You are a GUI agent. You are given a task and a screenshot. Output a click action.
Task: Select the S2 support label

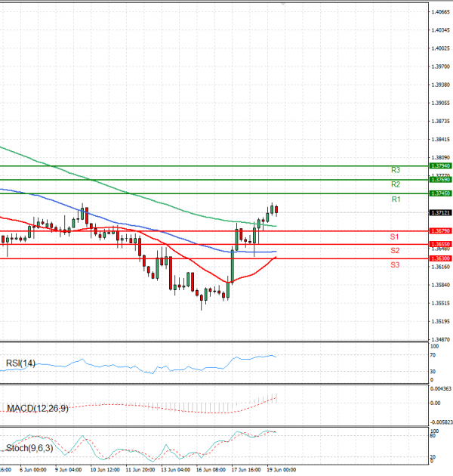click(x=395, y=250)
